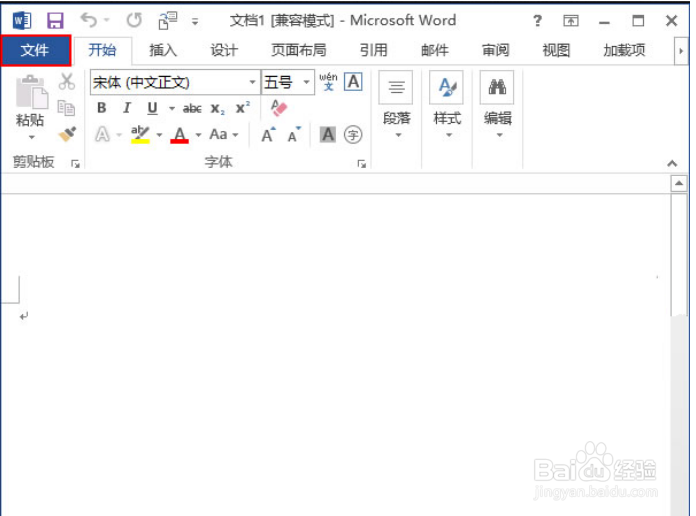Insert Enclosed Character (字 in circle)
This screenshot has width=696, height=516.
[x=353, y=135]
